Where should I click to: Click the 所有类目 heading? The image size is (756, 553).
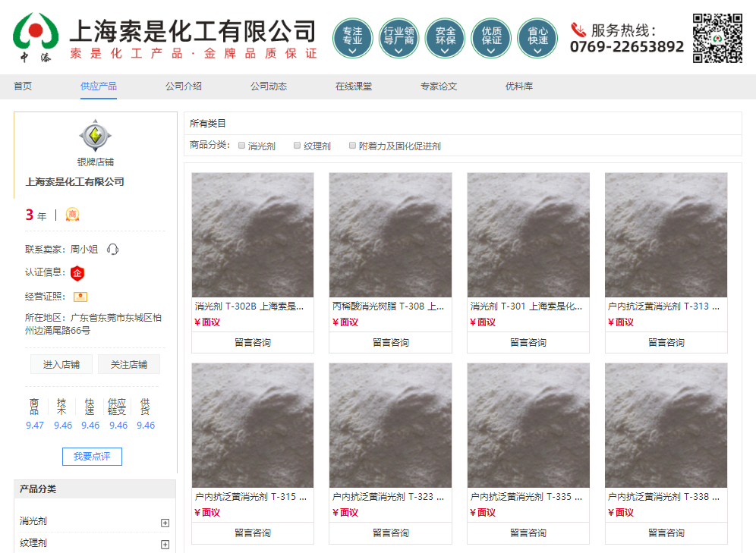tap(208, 124)
